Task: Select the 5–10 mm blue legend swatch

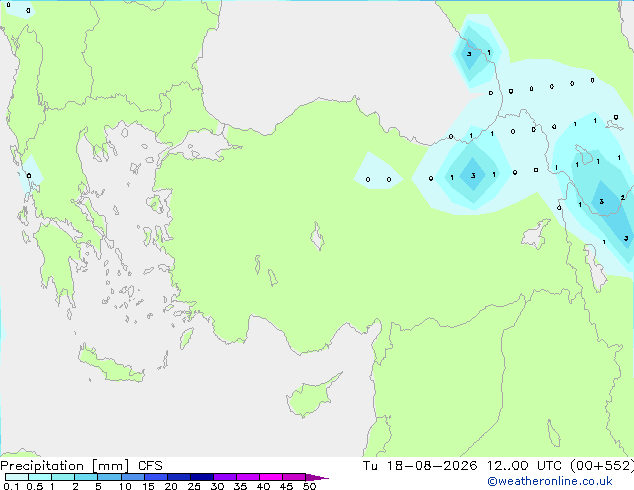Action: 109,477
